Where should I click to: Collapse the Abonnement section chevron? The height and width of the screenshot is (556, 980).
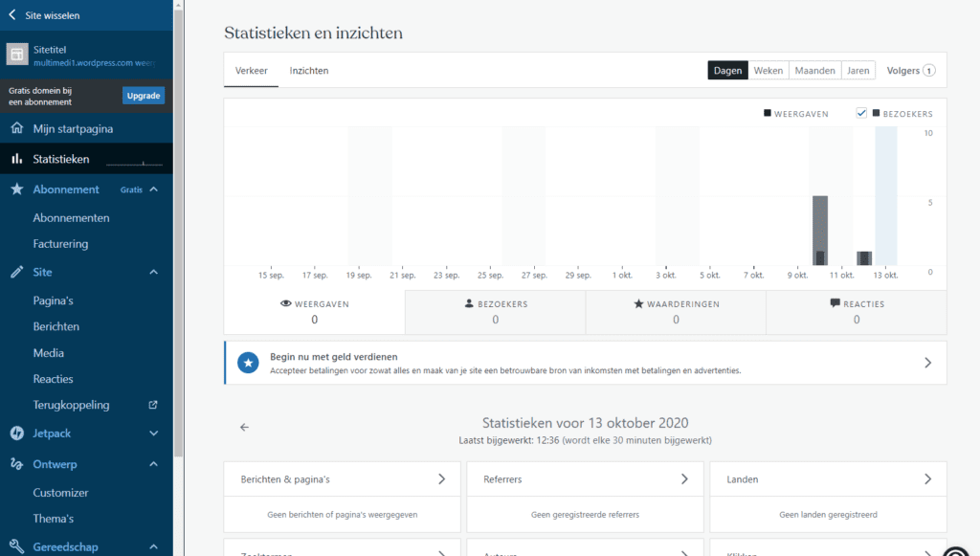(154, 189)
